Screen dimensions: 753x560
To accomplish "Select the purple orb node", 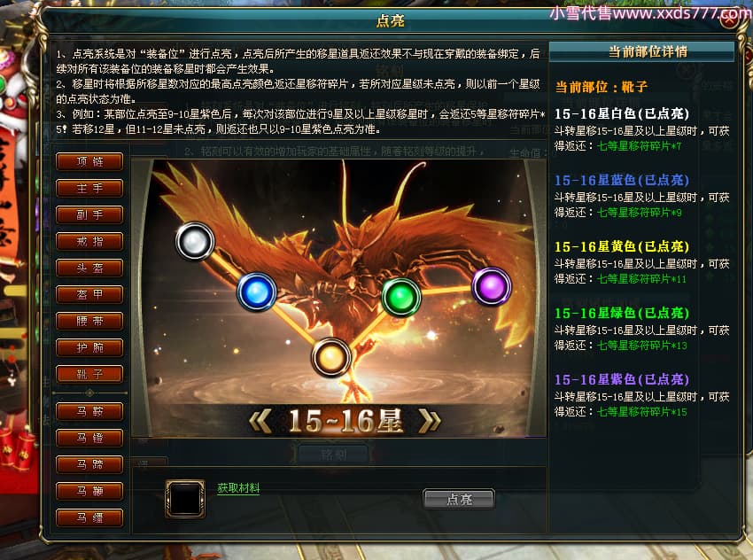I will [492, 286].
